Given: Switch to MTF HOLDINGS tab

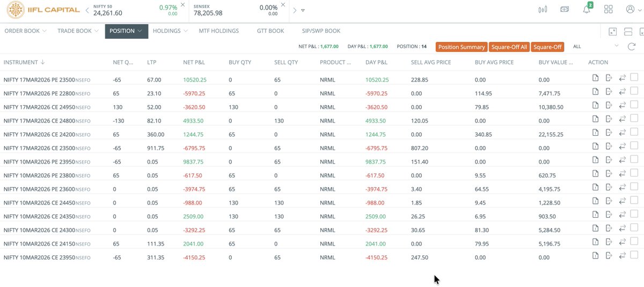Looking at the screenshot, I should tap(218, 31).
